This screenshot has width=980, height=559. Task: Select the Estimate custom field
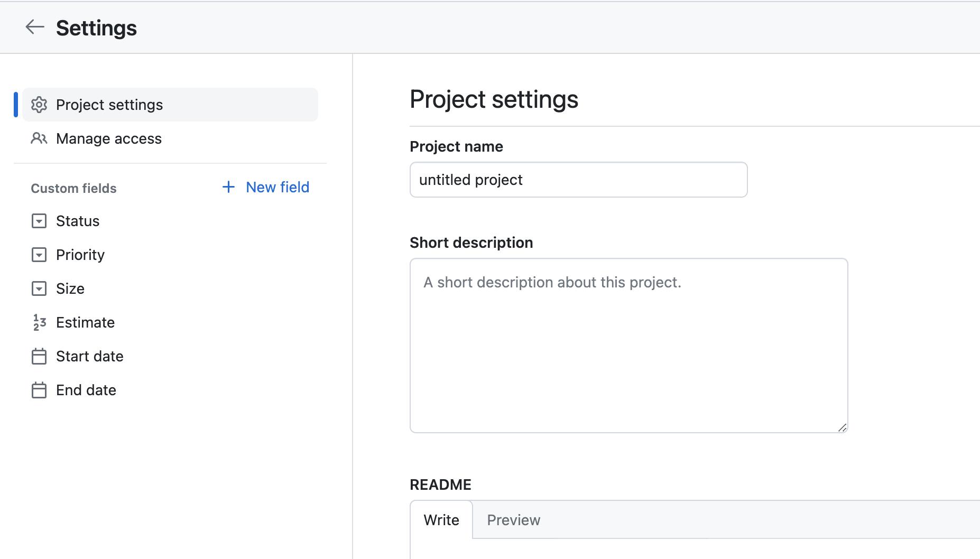(85, 322)
